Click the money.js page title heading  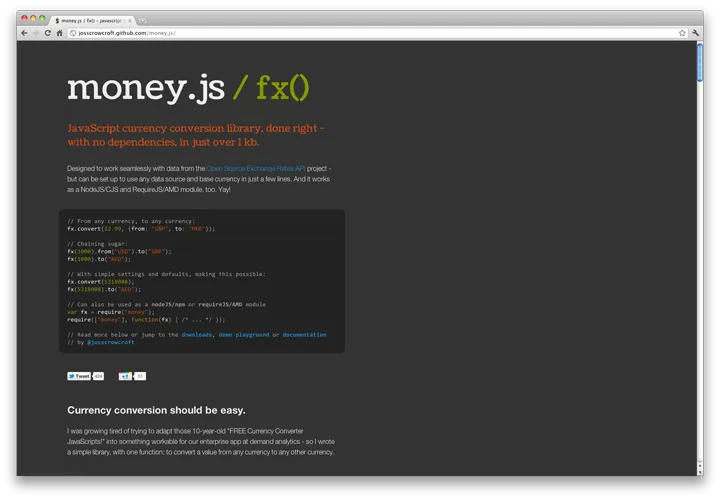146,89
